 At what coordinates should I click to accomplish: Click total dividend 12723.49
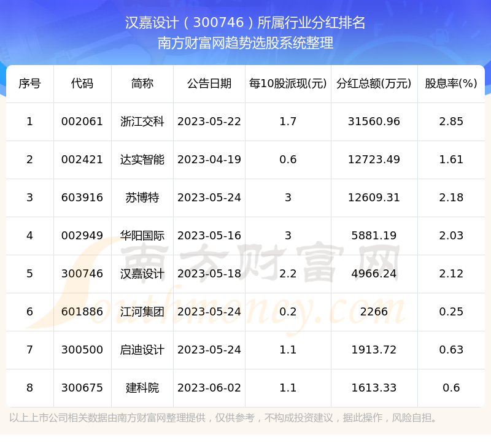coord(374,160)
